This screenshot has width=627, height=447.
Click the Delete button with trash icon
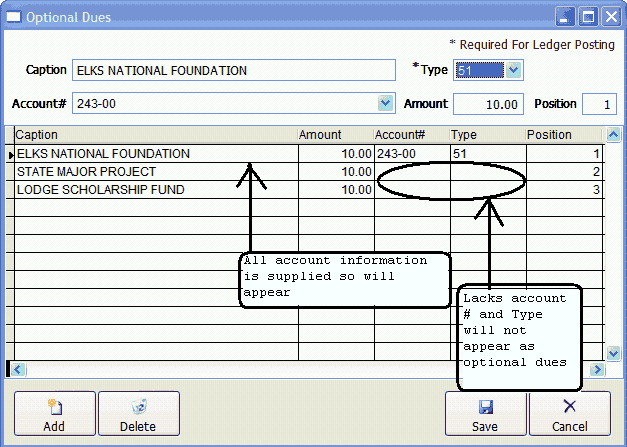pos(138,413)
